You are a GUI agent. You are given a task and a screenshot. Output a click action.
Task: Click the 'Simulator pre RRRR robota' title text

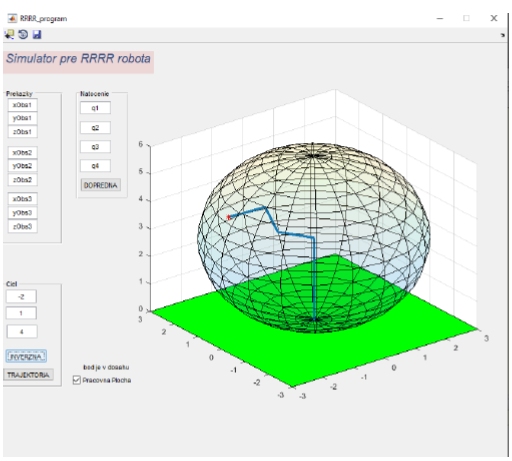(x=78, y=59)
